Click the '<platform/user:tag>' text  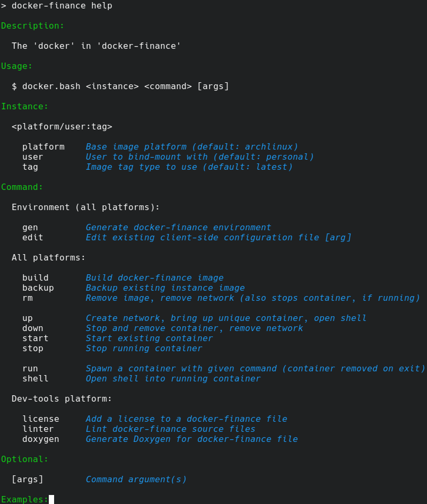click(x=62, y=126)
